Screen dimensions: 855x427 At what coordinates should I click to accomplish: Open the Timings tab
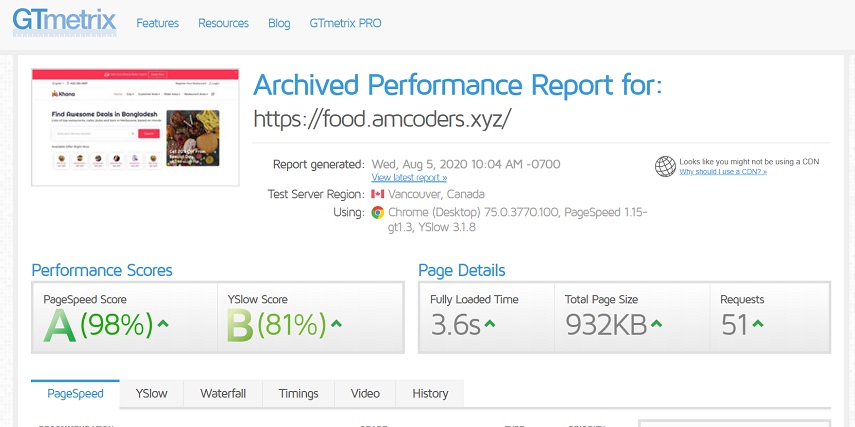click(298, 394)
